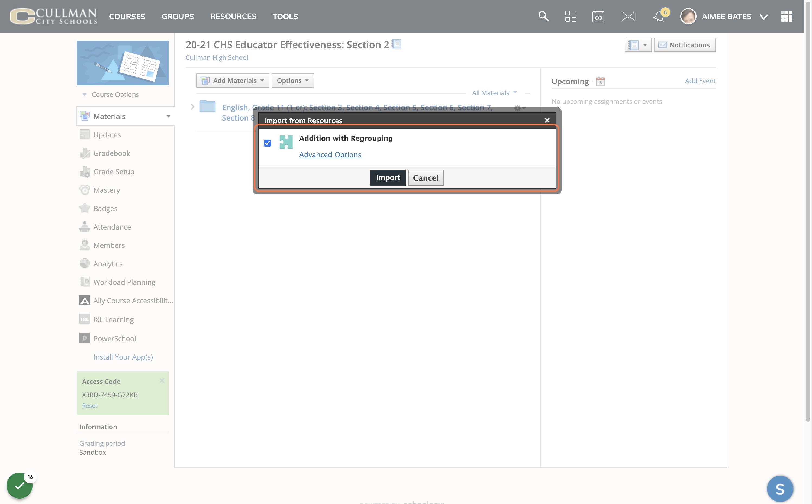Image resolution: width=812 pixels, height=504 pixels.
Task: Open the All Materials filter dropdown
Action: click(494, 93)
